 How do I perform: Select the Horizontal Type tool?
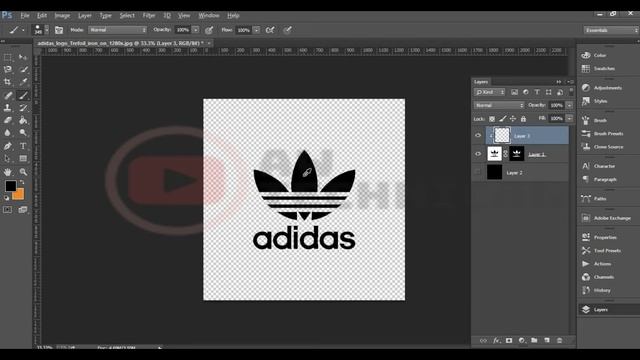coord(23,146)
